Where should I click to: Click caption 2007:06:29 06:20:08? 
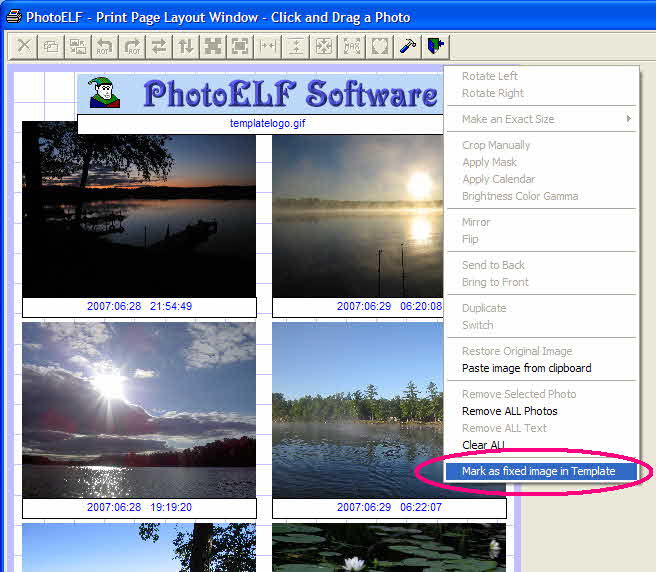(389, 306)
